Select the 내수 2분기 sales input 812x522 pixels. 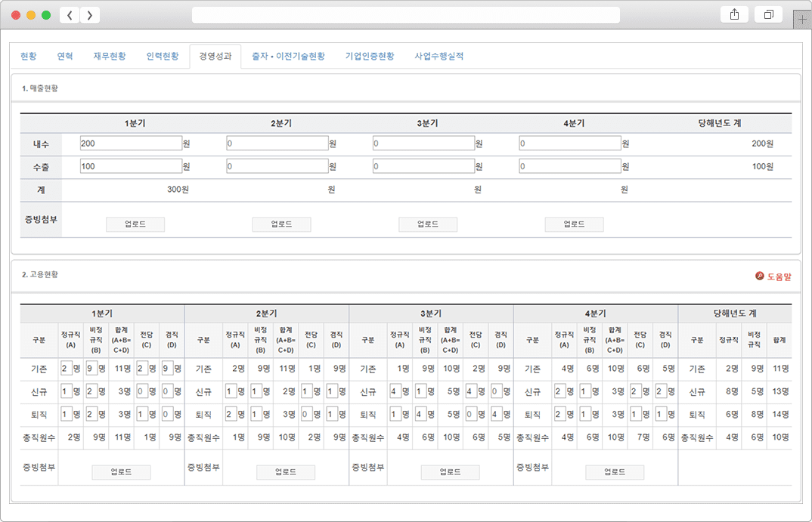click(277, 144)
